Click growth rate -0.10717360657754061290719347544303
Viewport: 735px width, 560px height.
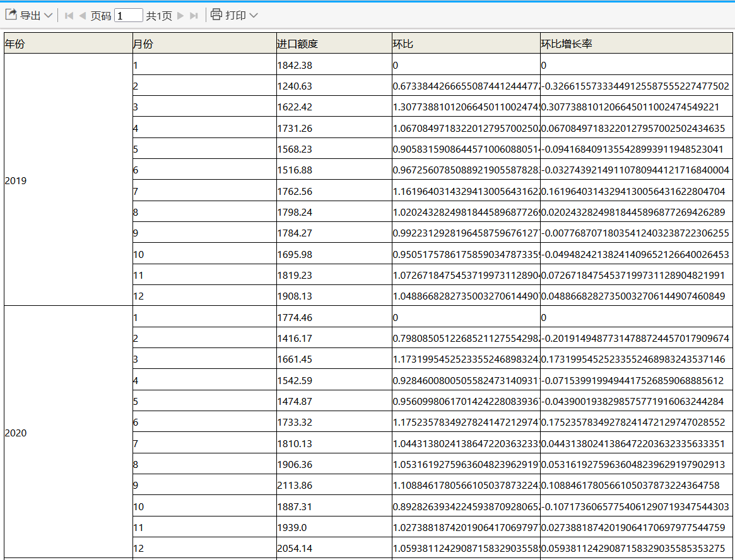click(x=637, y=506)
